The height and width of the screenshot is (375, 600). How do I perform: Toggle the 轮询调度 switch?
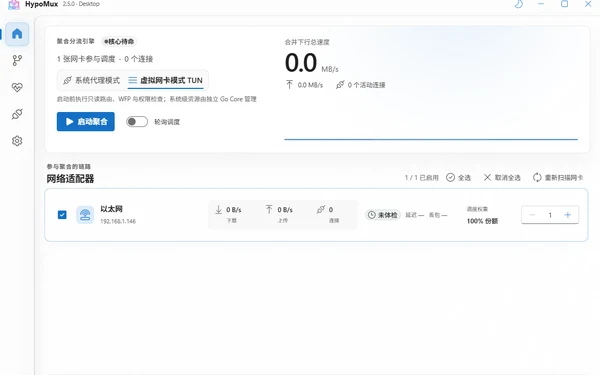pyautogui.click(x=137, y=122)
